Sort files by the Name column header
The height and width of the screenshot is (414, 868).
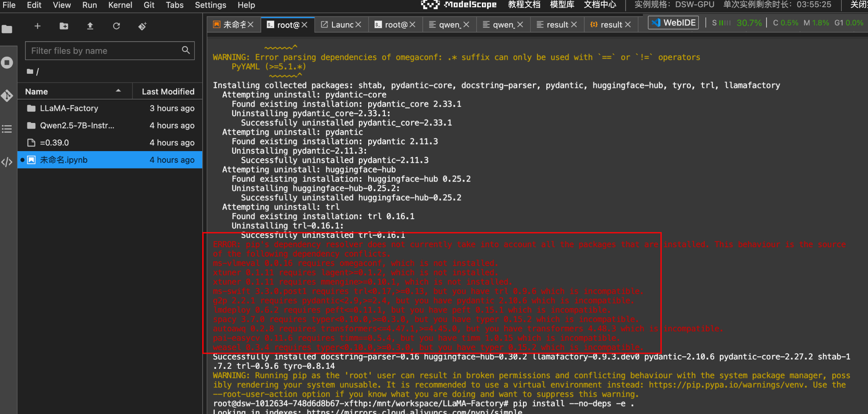tap(75, 91)
